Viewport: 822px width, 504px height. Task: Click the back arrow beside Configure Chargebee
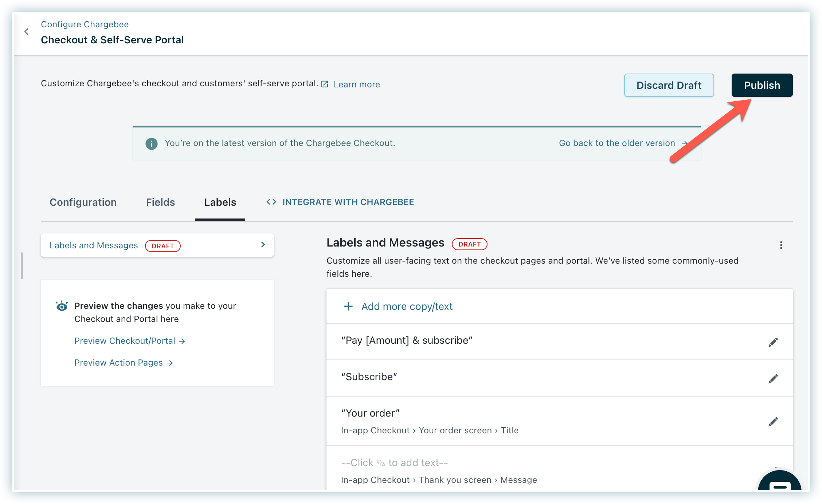(26, 32)
